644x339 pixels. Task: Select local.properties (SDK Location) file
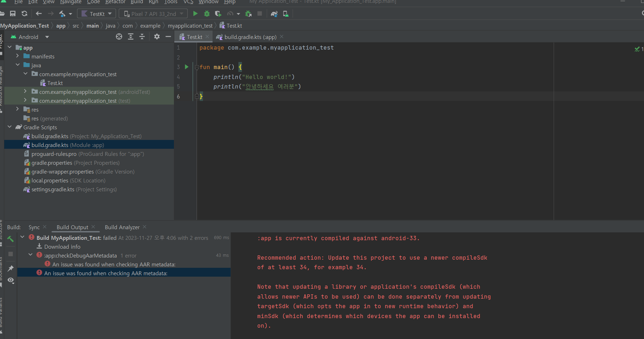click(x=65, y=180)
